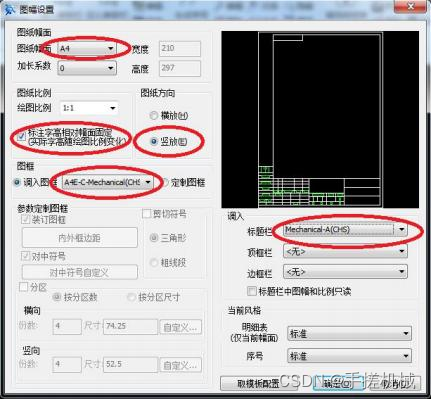Select the 定制图框 radio button
Image resolution: width=431 pixels, height=399 pixels.
coord(165,182)
